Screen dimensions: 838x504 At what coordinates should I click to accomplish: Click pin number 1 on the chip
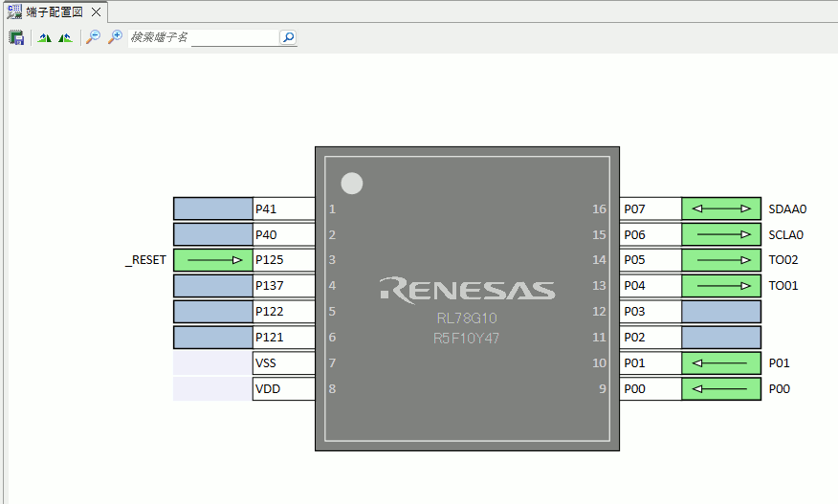[x=332, y=209]
